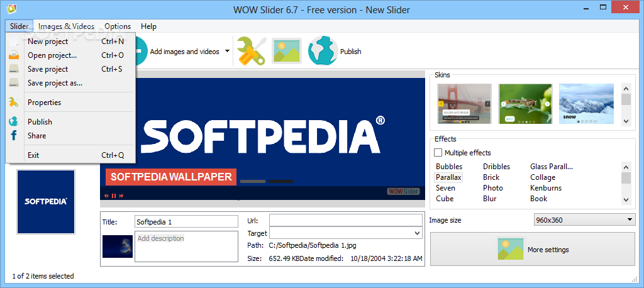This screenshot has height=288, width=644.
Task: Click the Open project menu icon
Action: (14, 55)
